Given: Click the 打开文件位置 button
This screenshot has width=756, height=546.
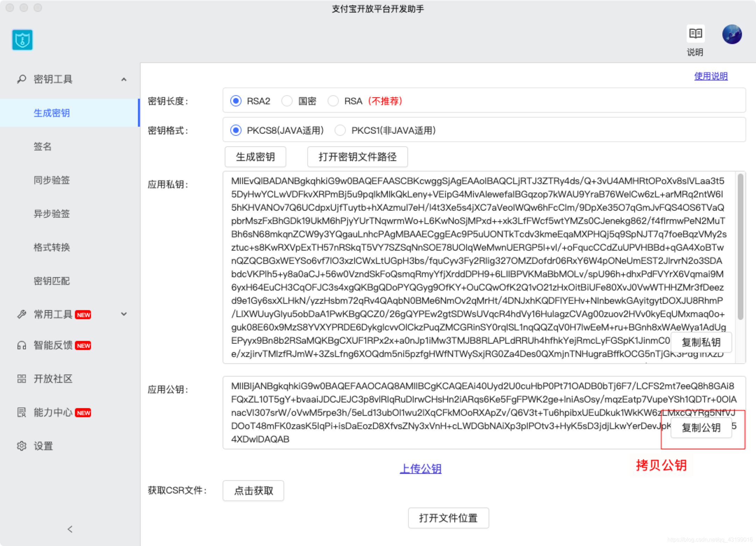Looking at the screenshot, I should [448, 518].
